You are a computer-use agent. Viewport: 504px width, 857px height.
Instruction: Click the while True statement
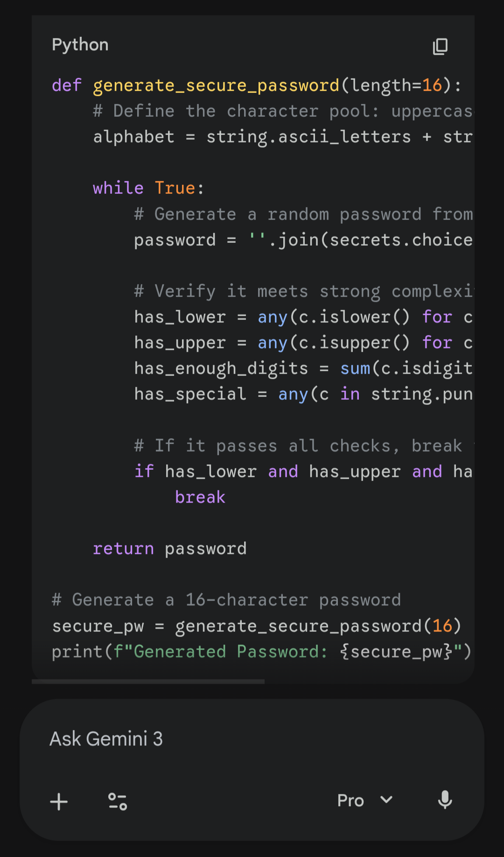click(x=148, y=188)
